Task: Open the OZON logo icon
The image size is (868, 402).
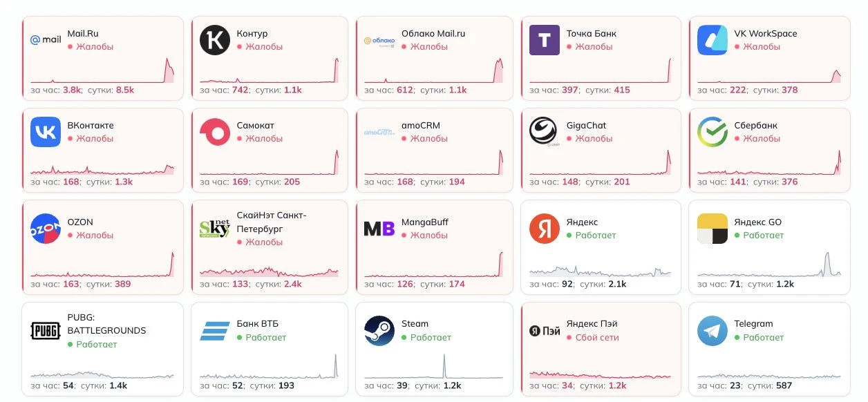Action: click(x=46, y=229)
